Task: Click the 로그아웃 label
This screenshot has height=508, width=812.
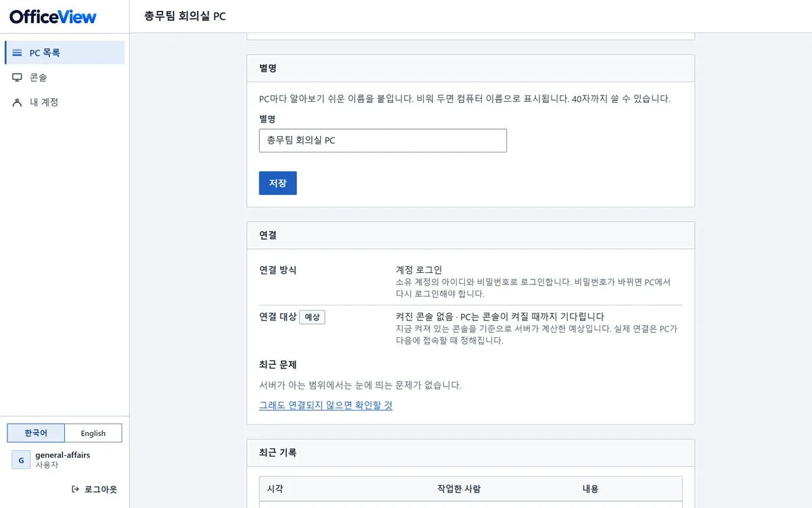Action: click(101, 489)
